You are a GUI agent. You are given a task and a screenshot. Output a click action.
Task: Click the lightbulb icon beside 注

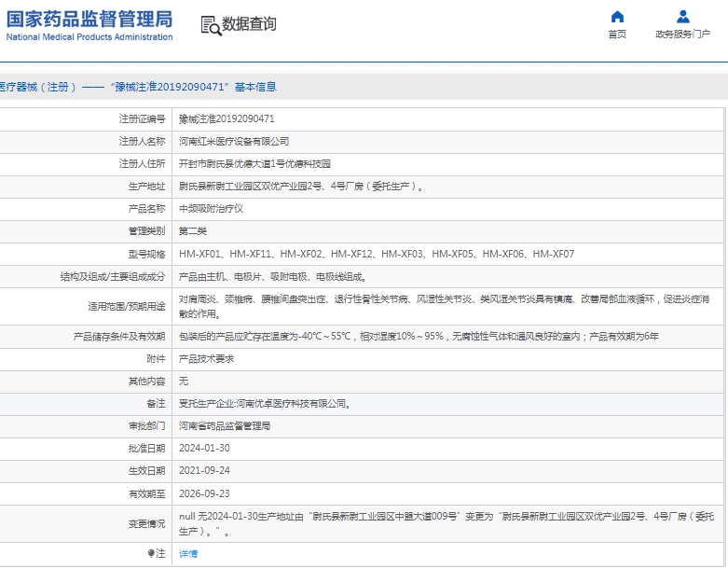click(x=151, y=553)
